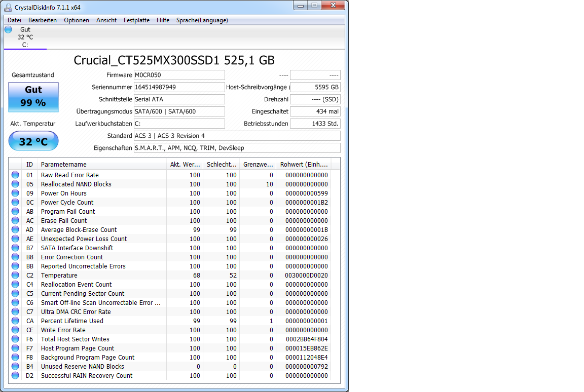Click the Übertragungsmodus field SATA/600
Screen dimensions: 584x392
point(179,111)
